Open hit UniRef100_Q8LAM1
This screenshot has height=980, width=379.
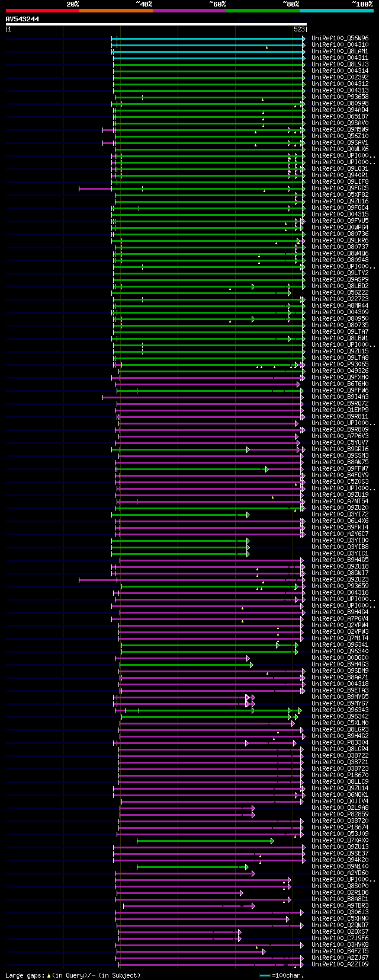click(x=340, y=51)
